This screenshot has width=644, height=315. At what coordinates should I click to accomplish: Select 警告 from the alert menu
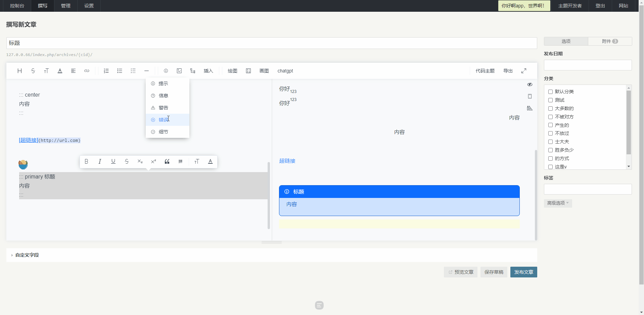click(x=164, y=108)
